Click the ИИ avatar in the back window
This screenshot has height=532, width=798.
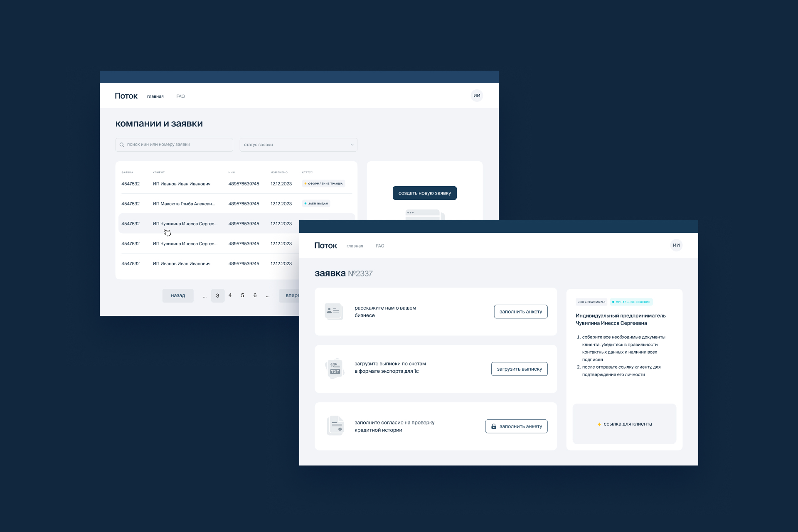pos(476,96)
